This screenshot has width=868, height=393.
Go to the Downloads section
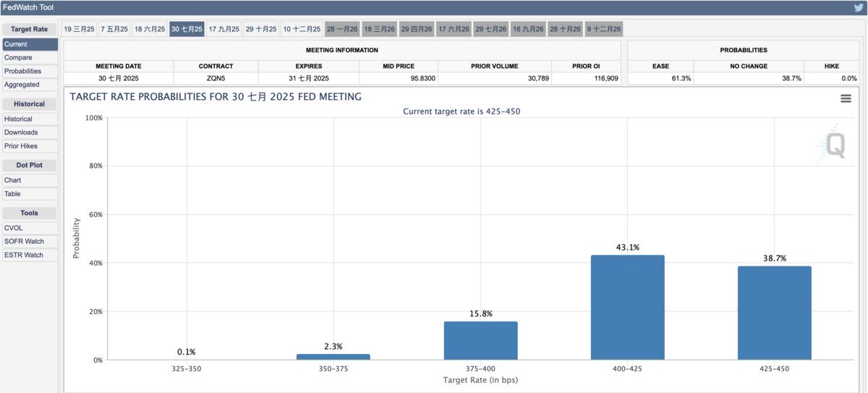[21, 132]
